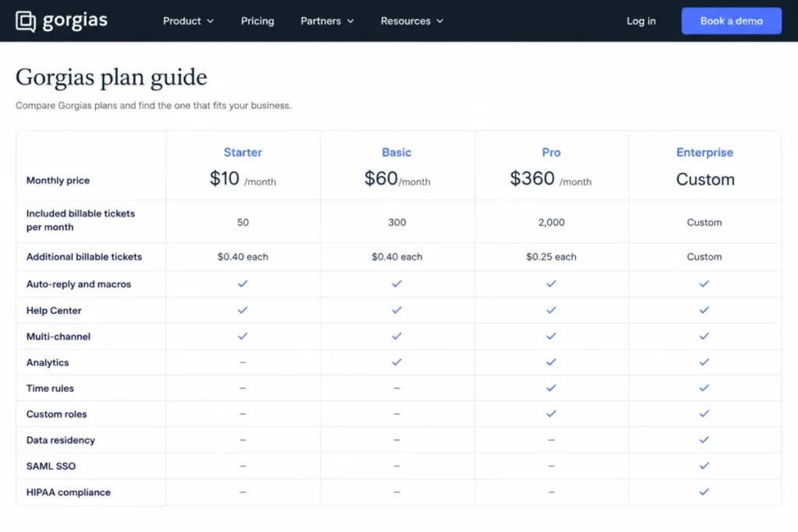This screenshot has width=798, height=532.
Task: Click the Additional billable tickets label
Action: [x=84, y=257]
